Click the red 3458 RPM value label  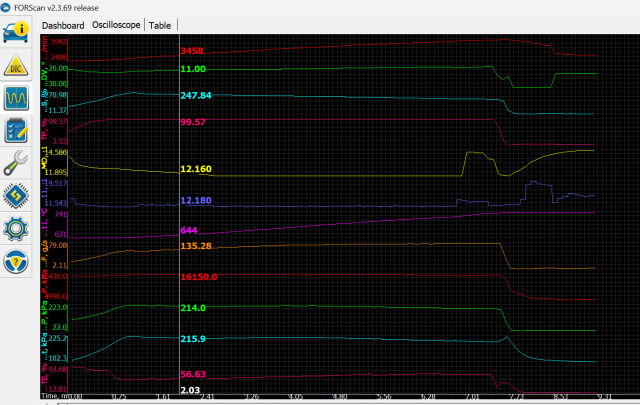click(193, 50)
